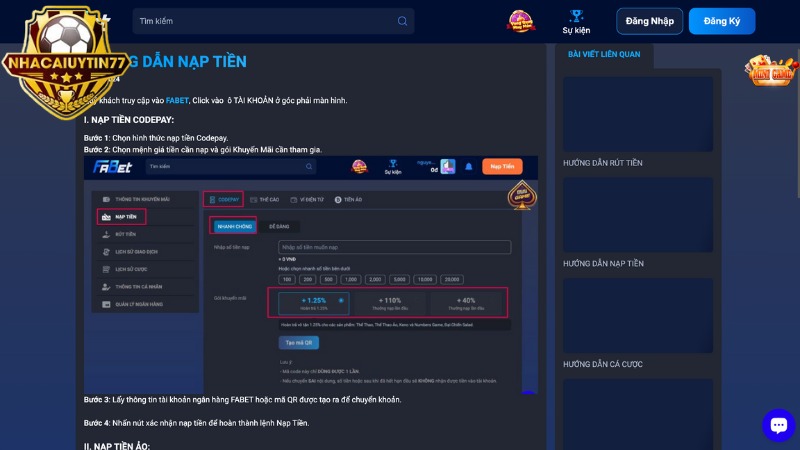Switch to the Thẻ Cào tab
Image resolution: width=800 pixels, height=450 pixels.
tap(265, 199)
